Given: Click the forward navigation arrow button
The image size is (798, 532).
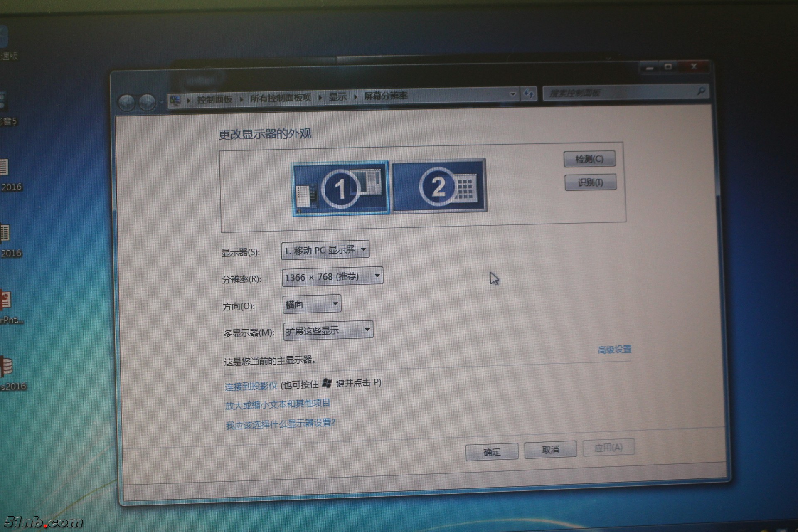Looking at the screenshot, I should tap(147, 102).
